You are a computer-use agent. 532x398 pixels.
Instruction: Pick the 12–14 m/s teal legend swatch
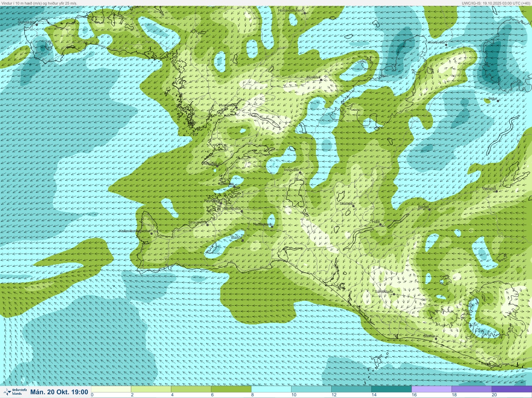click(351, 389)
